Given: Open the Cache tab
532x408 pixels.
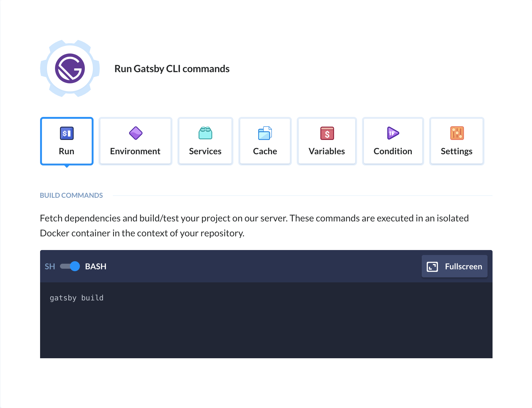Looking at the screenshot, I should [265, 141].
